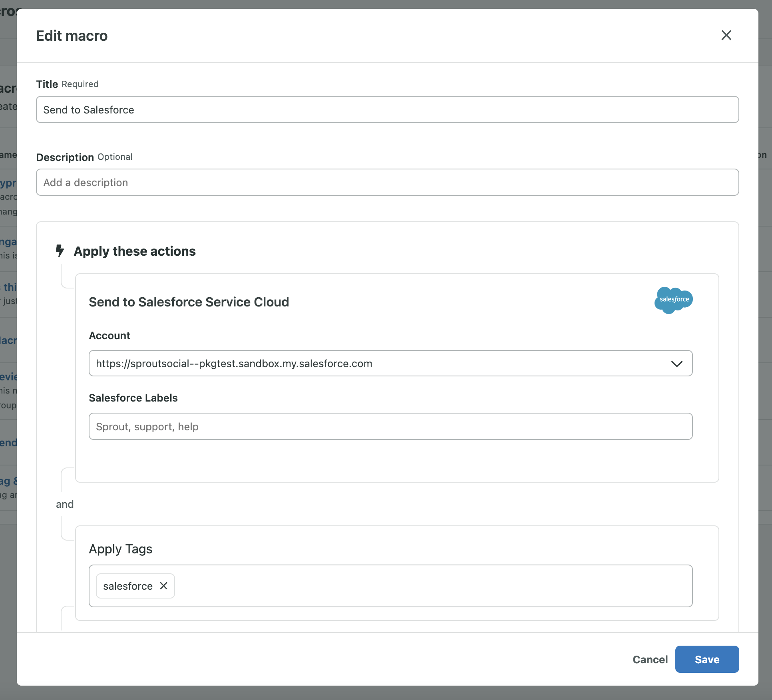Click the lightning bolt icon beside Apply these actions
The image size is (772, 700).
click(60, 251)
